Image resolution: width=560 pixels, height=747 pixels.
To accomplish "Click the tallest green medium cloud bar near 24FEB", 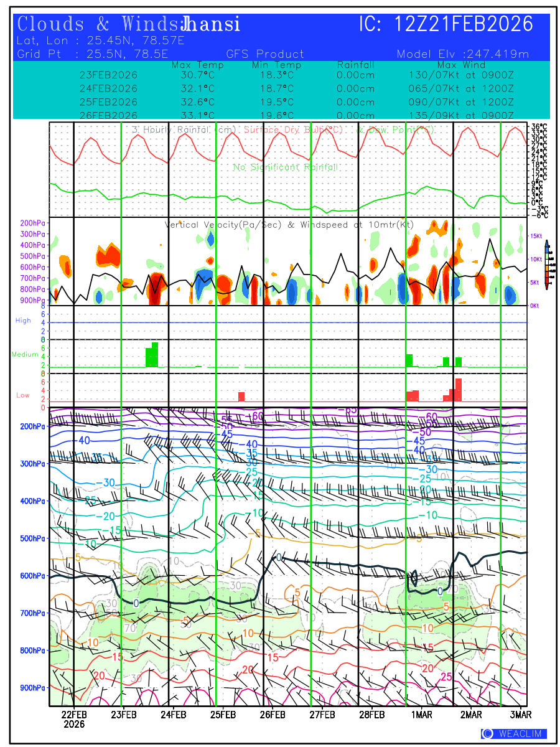I will (155, 355).
